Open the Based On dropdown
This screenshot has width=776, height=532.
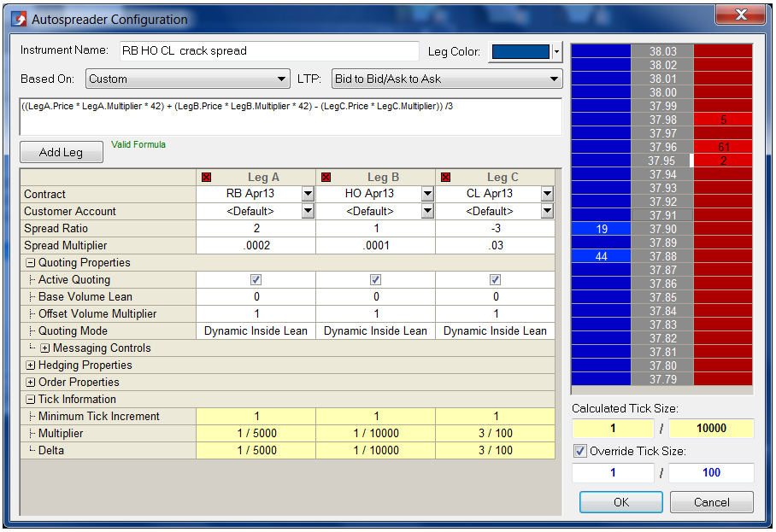(188, 79)
